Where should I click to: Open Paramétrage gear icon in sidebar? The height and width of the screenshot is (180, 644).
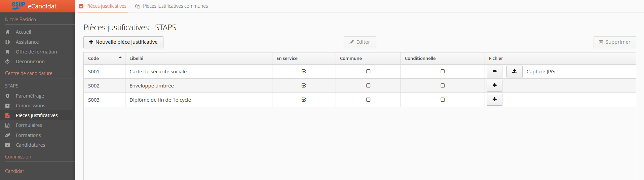[x=7, y=96]
